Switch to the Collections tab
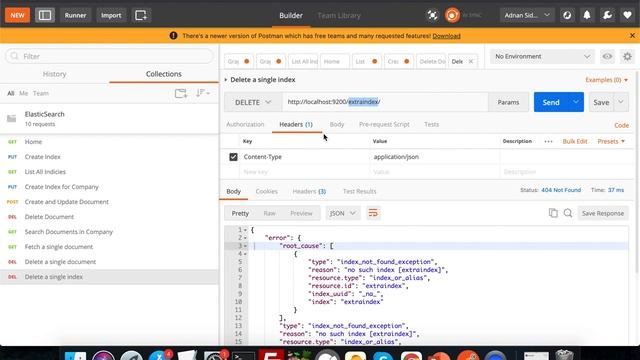Viewport: 640px width, 360px height. click(x=164, y=74)
